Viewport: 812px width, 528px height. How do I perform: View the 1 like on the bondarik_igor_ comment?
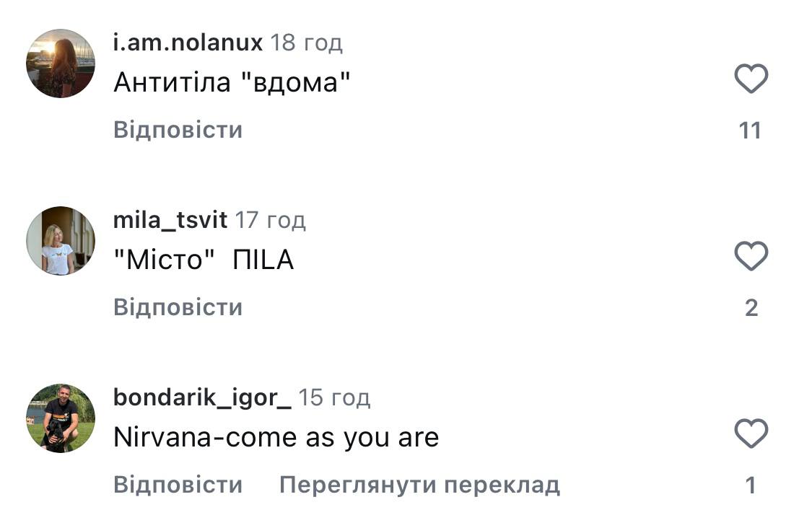751,485
